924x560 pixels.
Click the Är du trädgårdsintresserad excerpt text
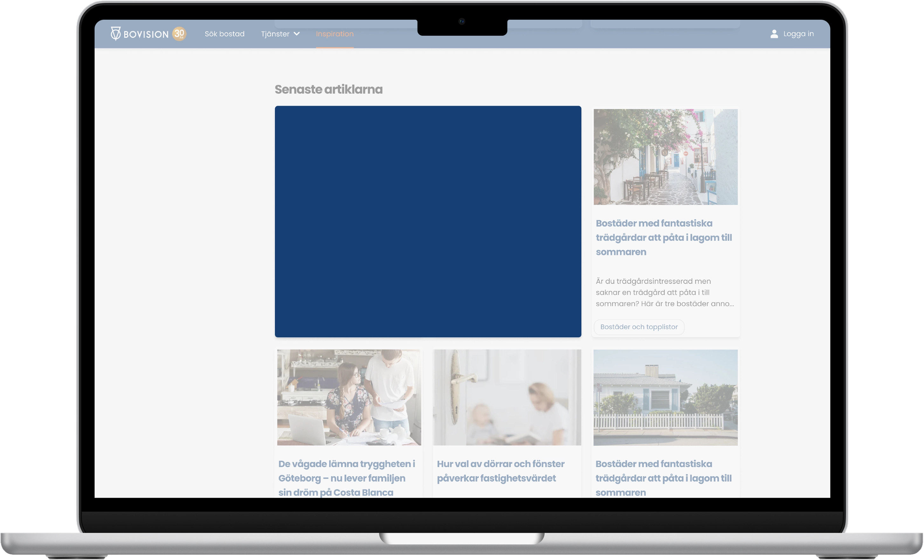click(665, 292)
